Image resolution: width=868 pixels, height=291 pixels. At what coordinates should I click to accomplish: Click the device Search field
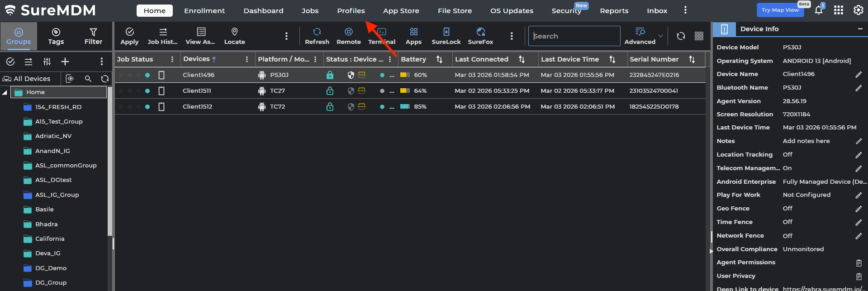574,36
